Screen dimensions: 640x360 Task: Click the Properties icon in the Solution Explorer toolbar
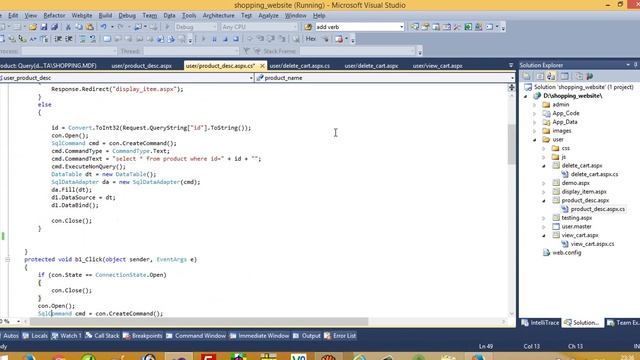527,76
